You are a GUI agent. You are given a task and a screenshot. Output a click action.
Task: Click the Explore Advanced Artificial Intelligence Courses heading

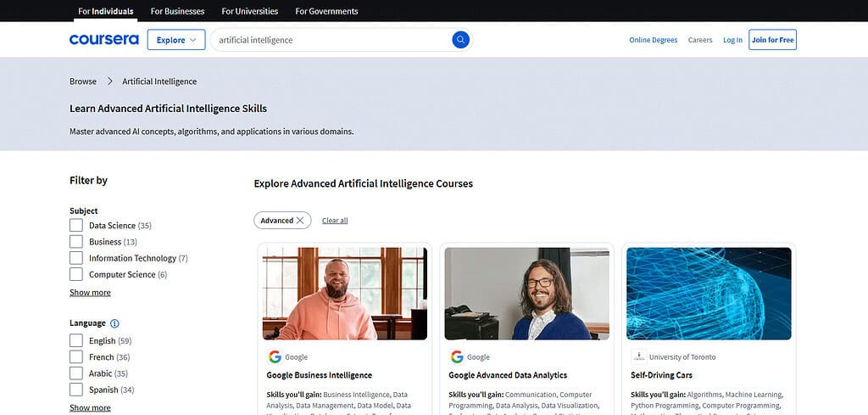363,183
